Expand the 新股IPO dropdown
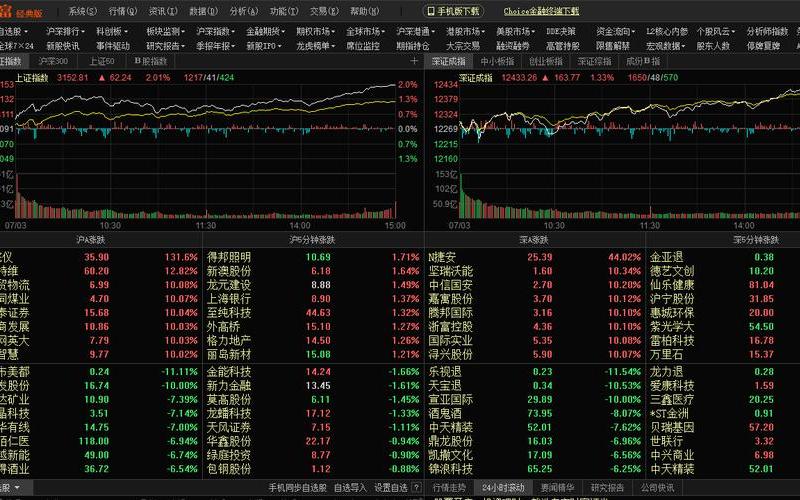This screenshot has height=500, width=800. (264, 46)
